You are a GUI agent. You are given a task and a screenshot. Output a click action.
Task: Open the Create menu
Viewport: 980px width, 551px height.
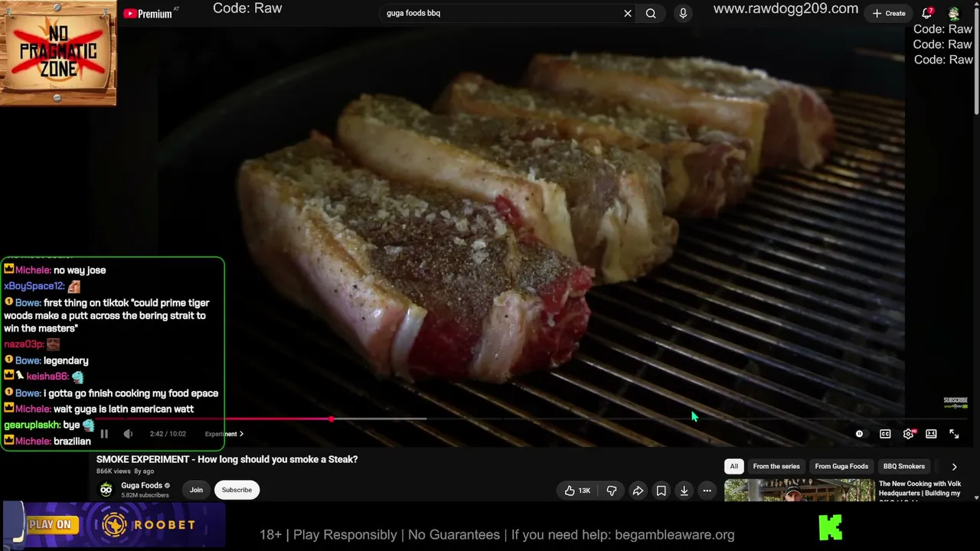coord(889,13)
